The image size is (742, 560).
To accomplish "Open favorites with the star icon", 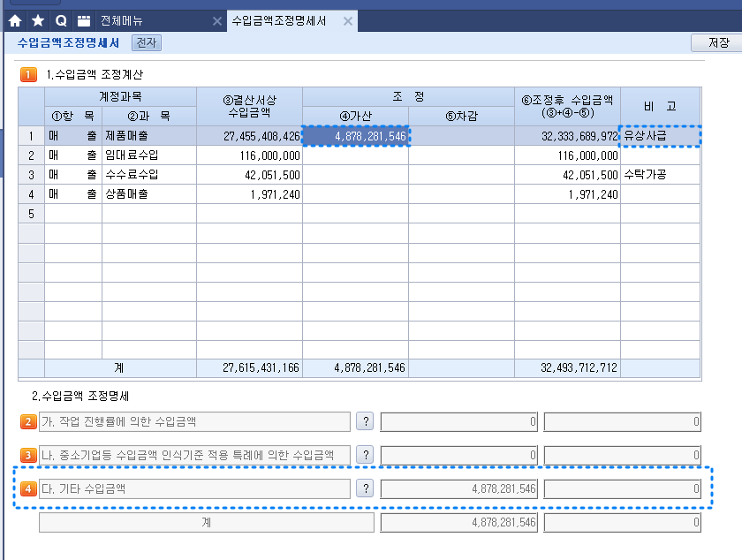I will pos(38,19).
